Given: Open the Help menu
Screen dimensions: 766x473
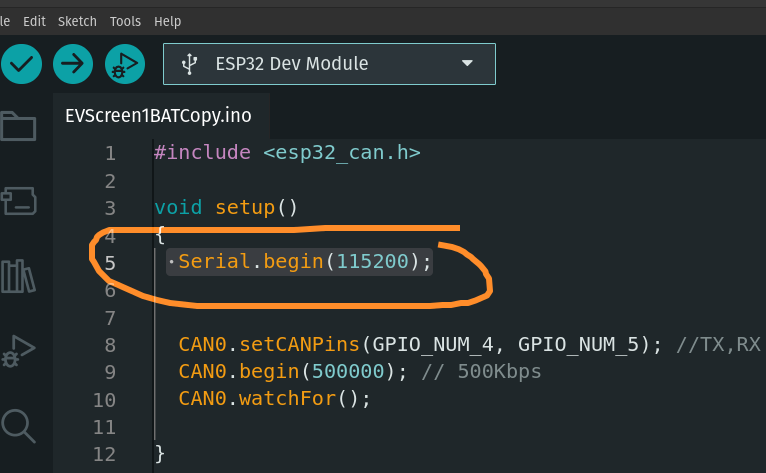Looking at the screenshot, I should click(168, 21).
